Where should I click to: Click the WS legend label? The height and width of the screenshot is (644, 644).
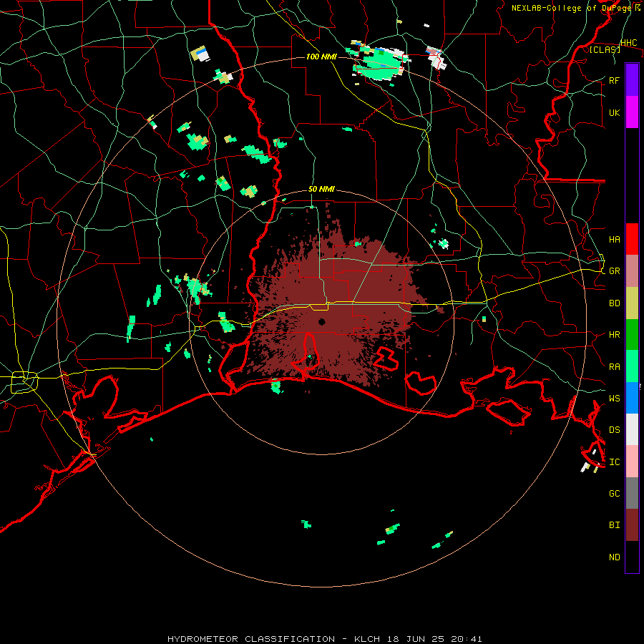pyautogui.click(x=615, y=398)
